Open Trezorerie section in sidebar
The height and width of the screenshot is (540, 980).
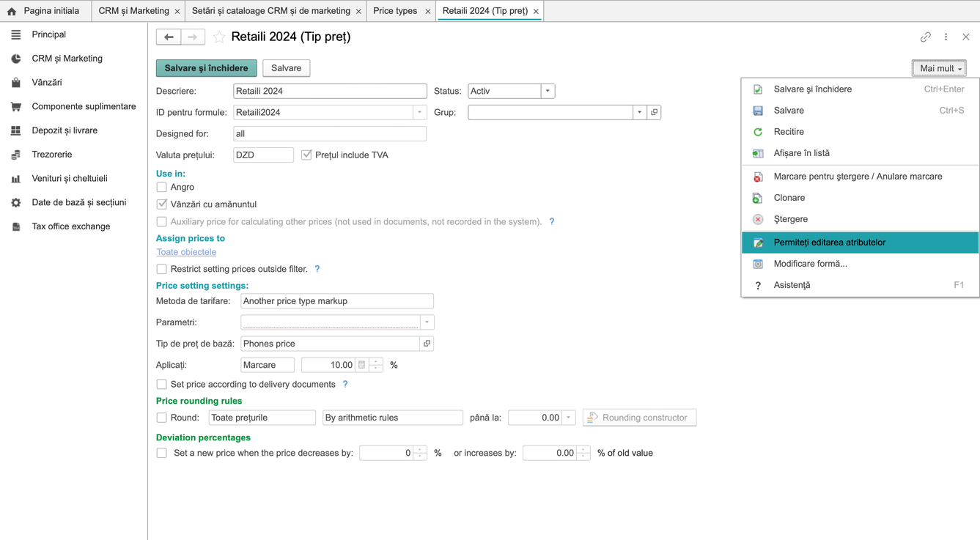52,155
